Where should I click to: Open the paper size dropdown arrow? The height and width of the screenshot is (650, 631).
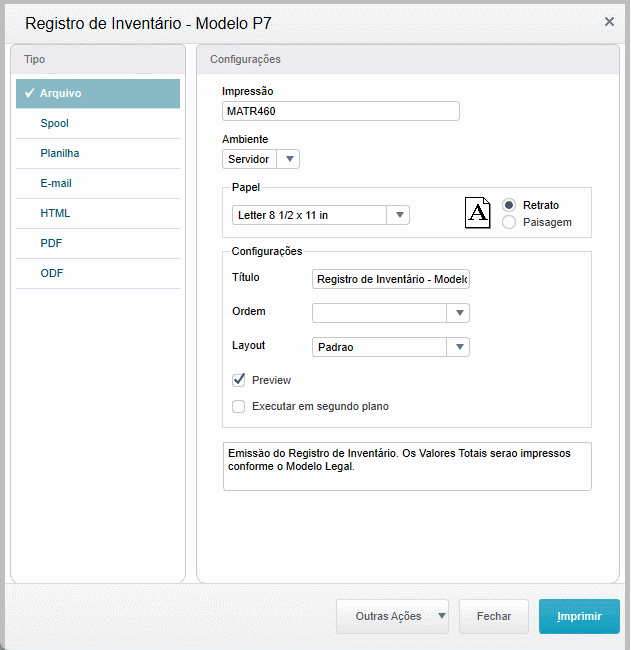(399, 215)
